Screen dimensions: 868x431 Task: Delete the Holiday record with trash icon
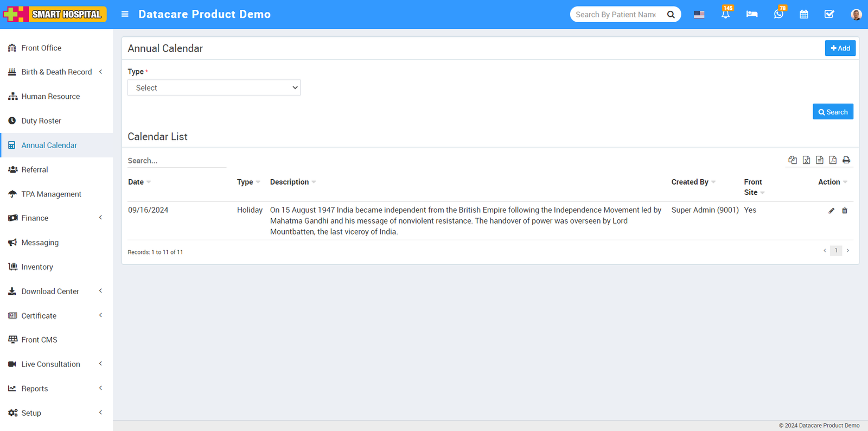coord(845,211)
